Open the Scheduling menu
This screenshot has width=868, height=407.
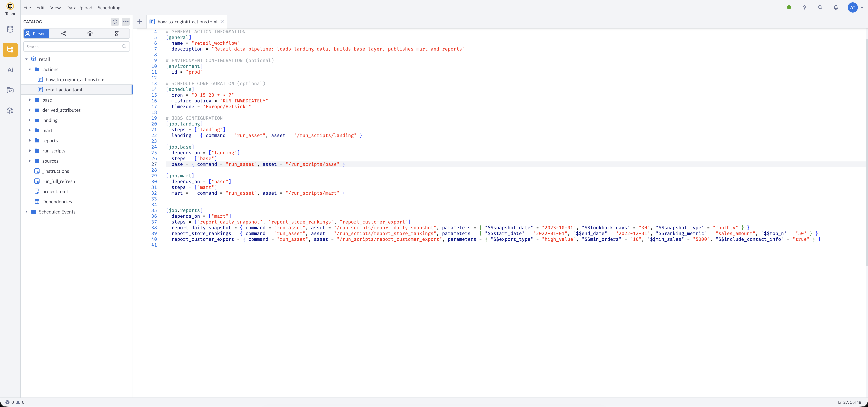pos(108,7)
